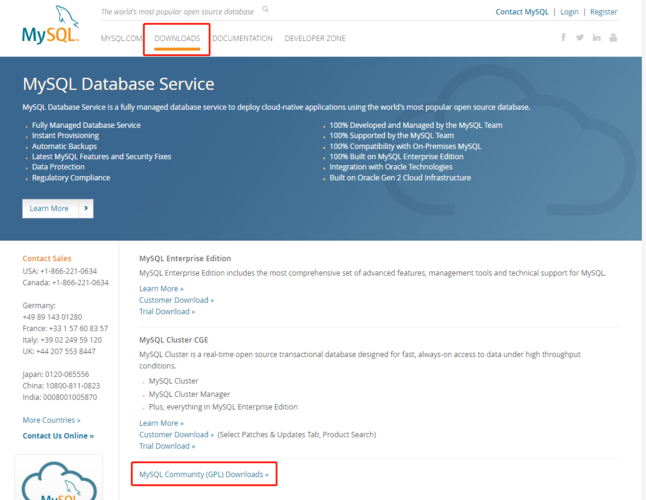This screenshot has height=500, width=646.
Task: Click the MySQL Enterprise Edition heading
Action: (185, 258)
